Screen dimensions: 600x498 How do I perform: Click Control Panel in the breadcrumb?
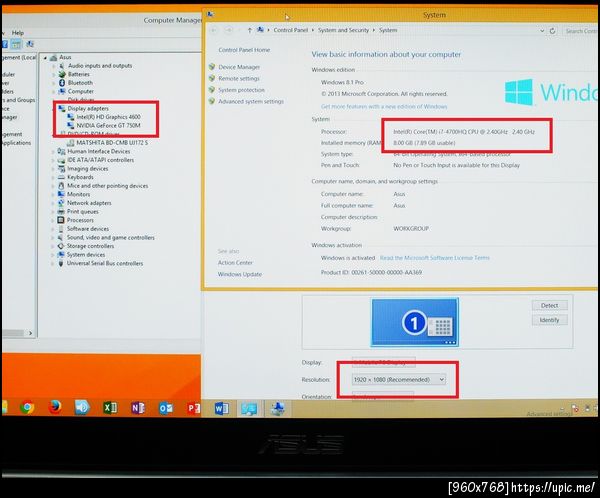coord(290,30)
